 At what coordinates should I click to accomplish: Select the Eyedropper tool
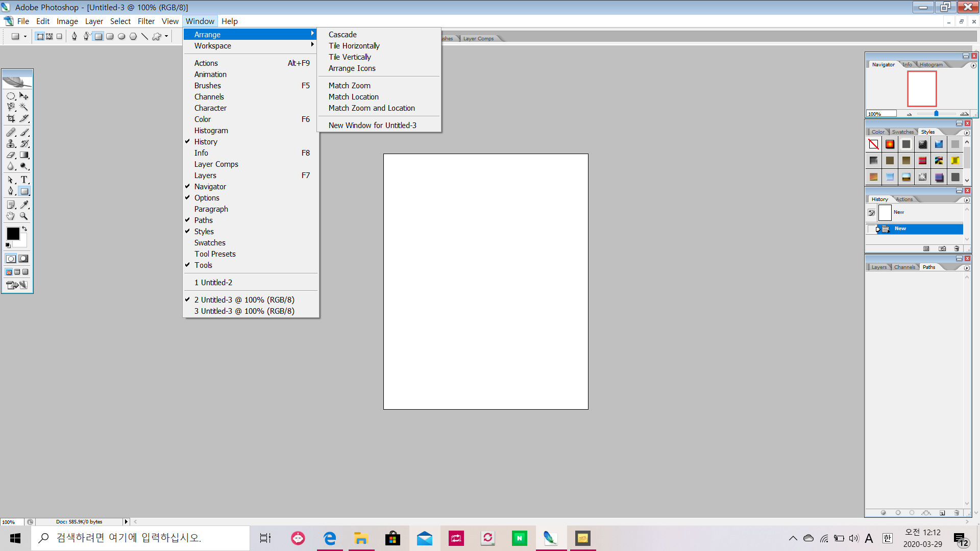(24, 205)
